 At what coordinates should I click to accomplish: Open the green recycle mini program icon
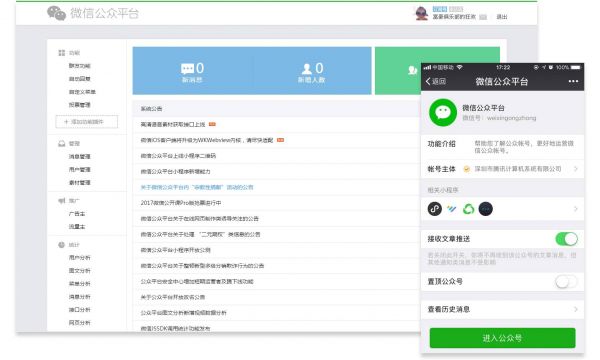(468, 209)
